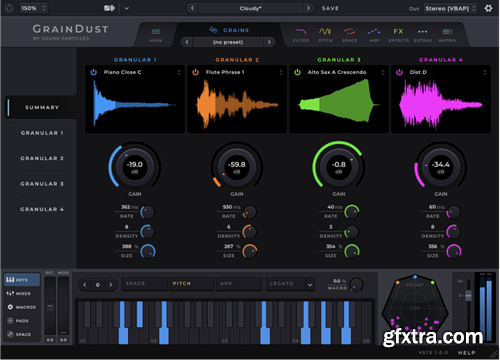Toggle Granular 3 power button
The height and width of the screenshot is (360, 500).
pyautogui.click(x=298, y=72)
